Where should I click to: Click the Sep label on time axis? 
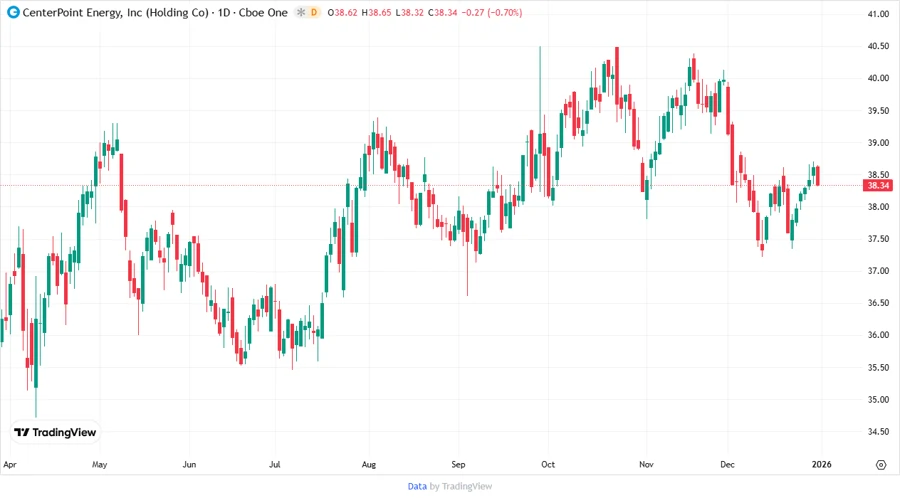458,465
